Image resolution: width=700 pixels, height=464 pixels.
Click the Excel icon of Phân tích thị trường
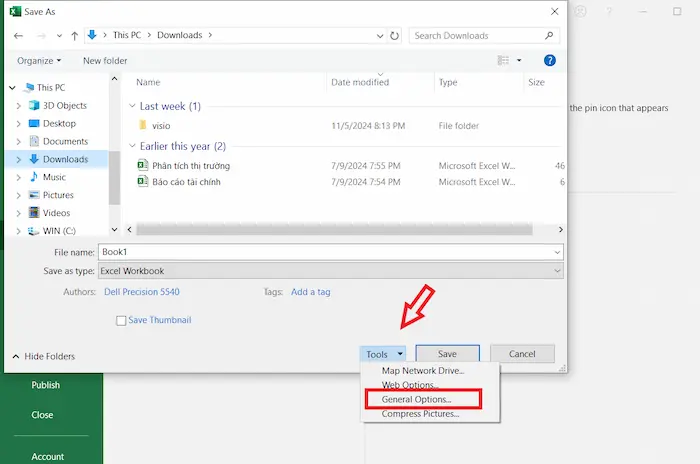tap(142, 165)
